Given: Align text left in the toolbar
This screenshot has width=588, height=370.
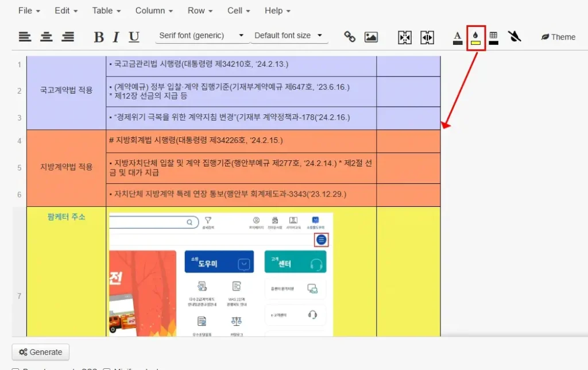Looking at the screenshot, I should pyautogui.click(x=25, y=37).
